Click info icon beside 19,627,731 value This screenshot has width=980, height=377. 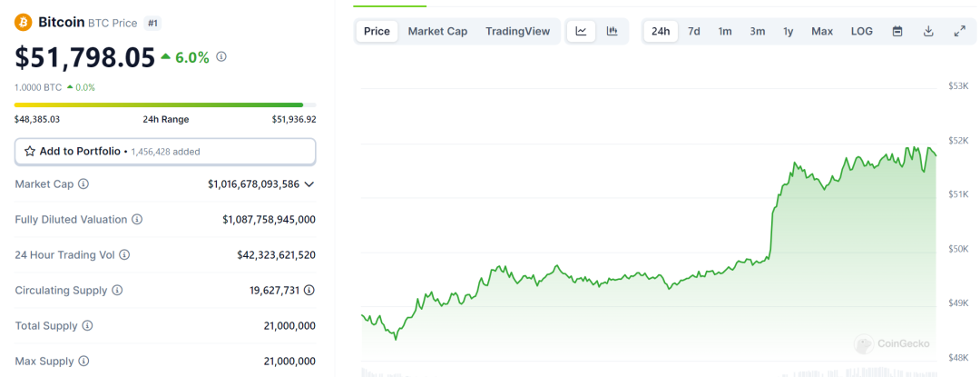(x=309, y=290)
